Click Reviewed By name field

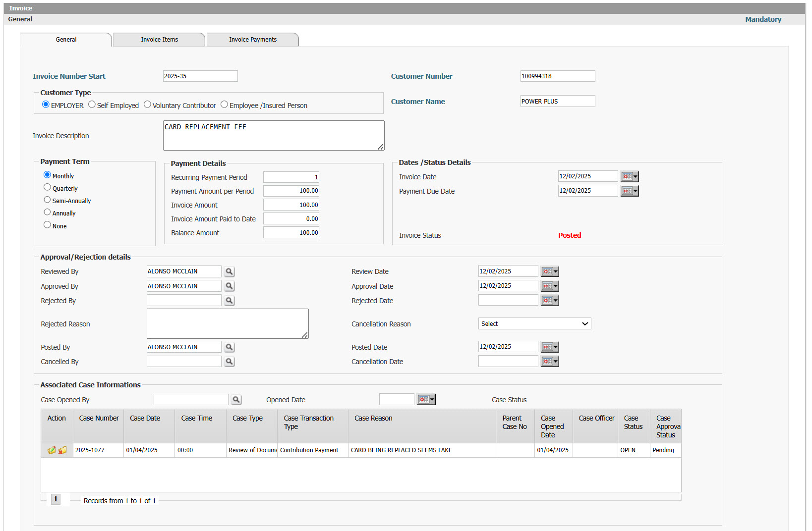[x=184, y=271]
